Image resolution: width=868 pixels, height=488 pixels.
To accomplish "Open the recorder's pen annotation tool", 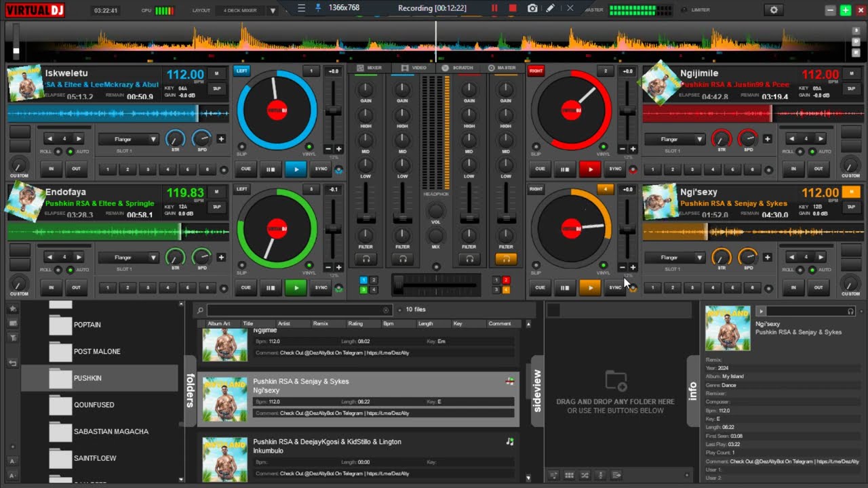I will pos(551,8).
